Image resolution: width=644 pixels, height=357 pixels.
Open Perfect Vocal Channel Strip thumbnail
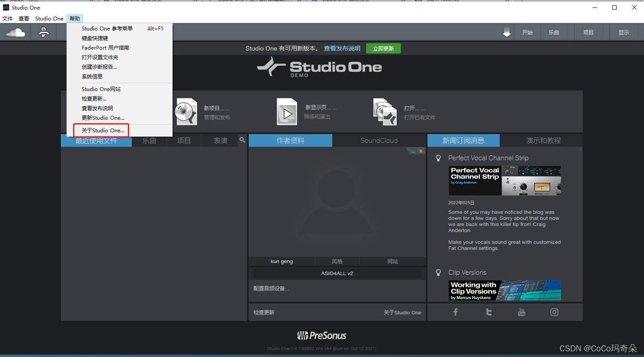tap(505, 181)
